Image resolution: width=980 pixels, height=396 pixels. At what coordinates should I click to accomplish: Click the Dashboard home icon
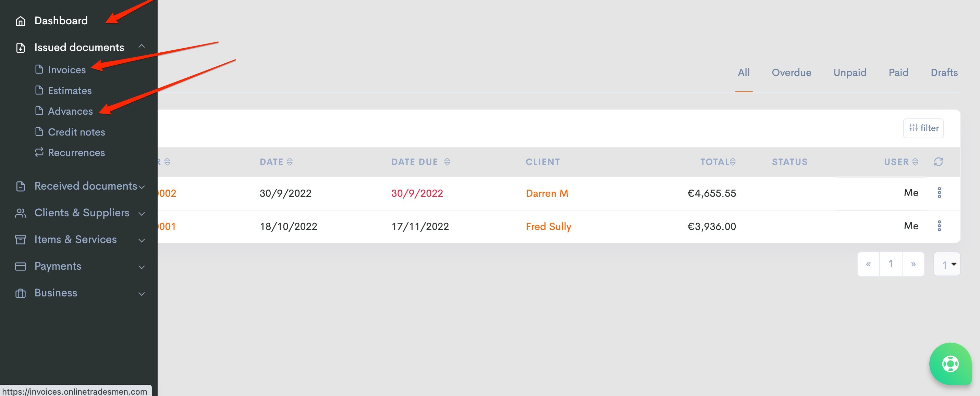pos(20,21)
